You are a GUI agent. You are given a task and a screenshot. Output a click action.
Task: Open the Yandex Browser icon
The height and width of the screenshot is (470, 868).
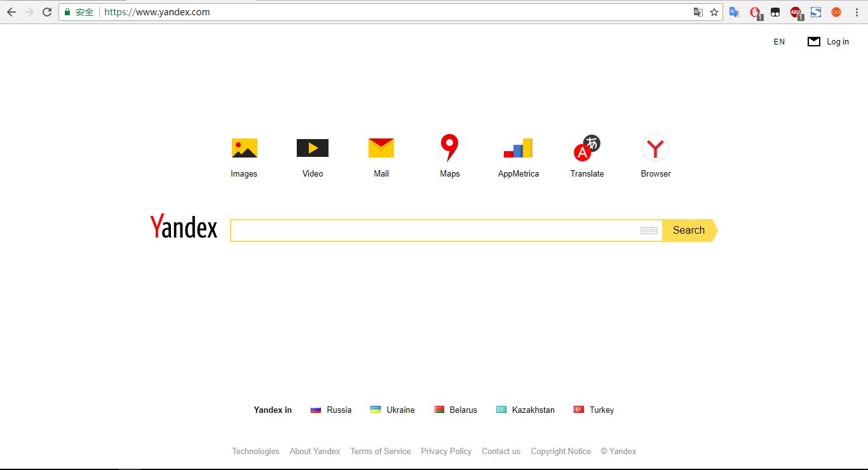pyautogui.click(x=655, y=148)
